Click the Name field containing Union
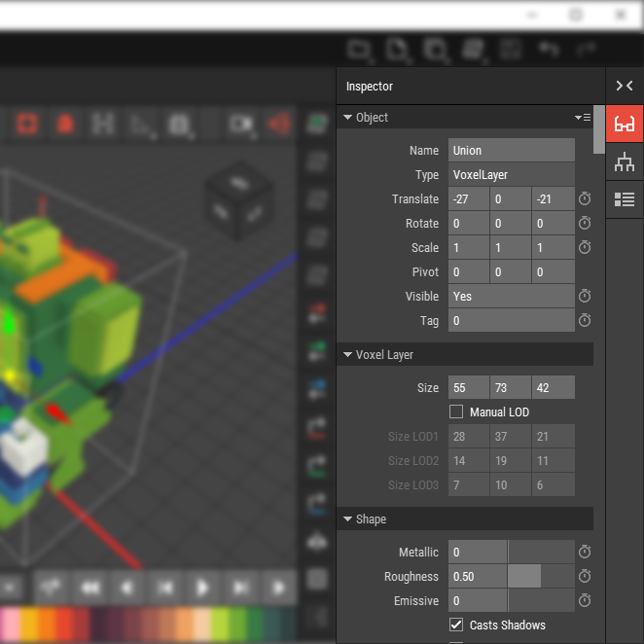This screenshot has height=644, width=644. coord(511,151)
